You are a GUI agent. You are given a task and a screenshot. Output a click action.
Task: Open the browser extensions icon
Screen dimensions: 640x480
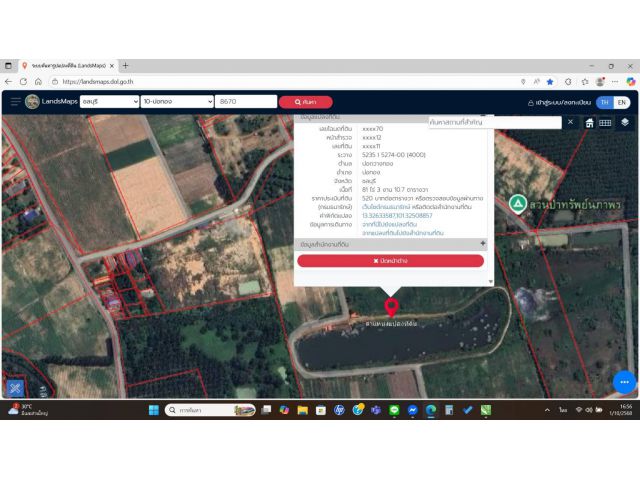coord(568,82)
